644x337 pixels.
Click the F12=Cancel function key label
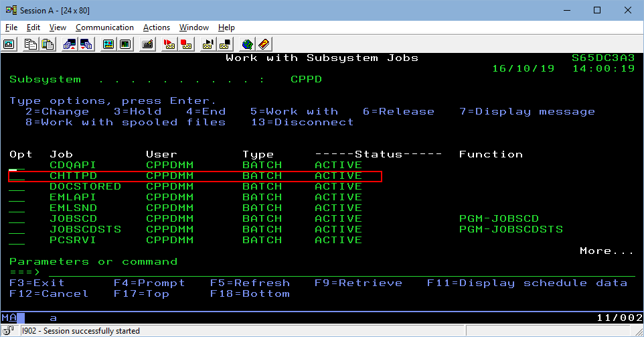(49, 294)
